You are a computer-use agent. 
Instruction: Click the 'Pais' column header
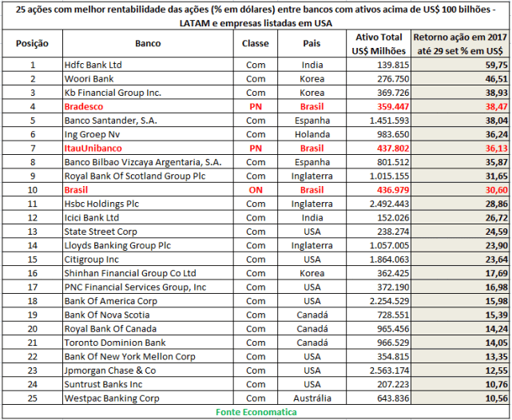click(x=312, y=43)
